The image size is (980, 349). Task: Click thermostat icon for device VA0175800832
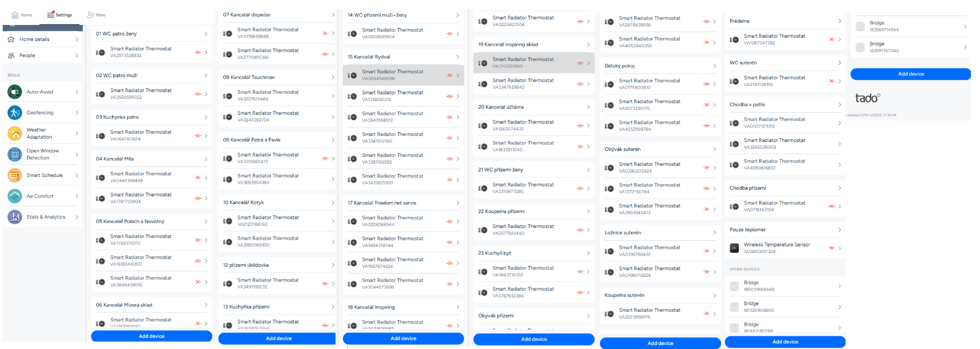click(609, 84)
